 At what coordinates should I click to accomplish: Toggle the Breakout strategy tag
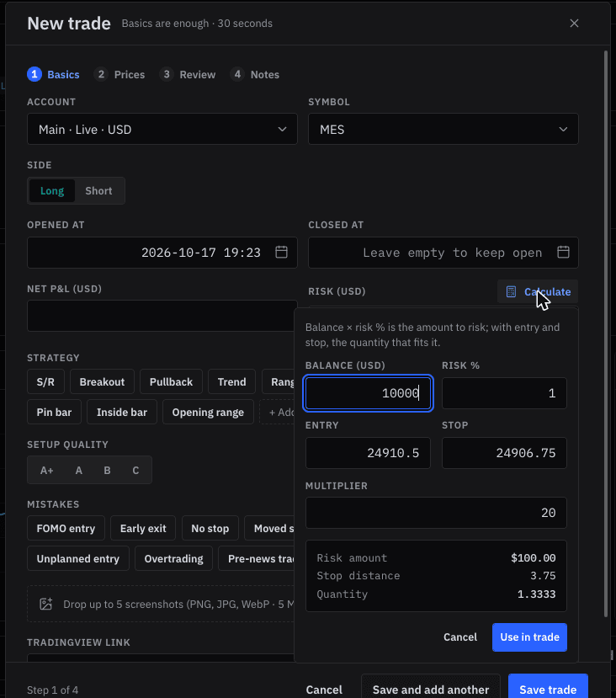click(102, 382)
